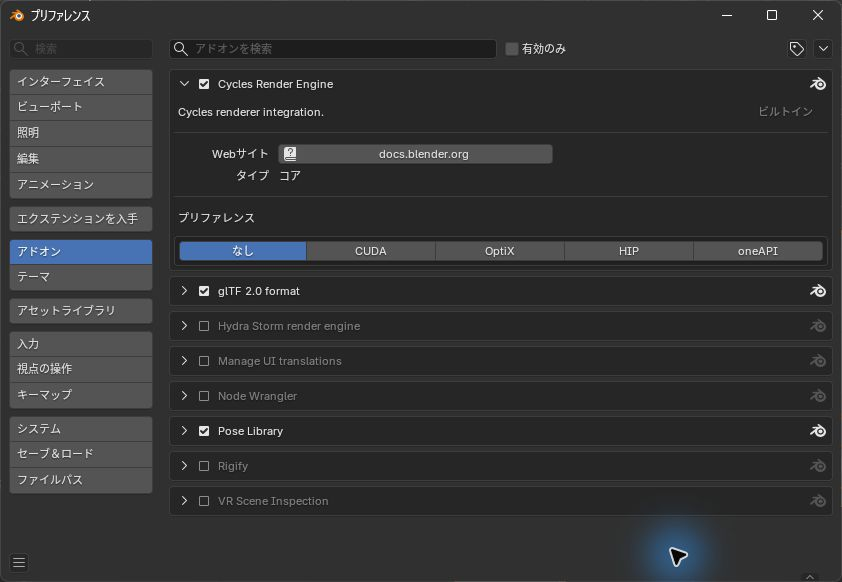Expand the Rigify details
Viewport: 842px width, 582px height.
click(184, 466)
